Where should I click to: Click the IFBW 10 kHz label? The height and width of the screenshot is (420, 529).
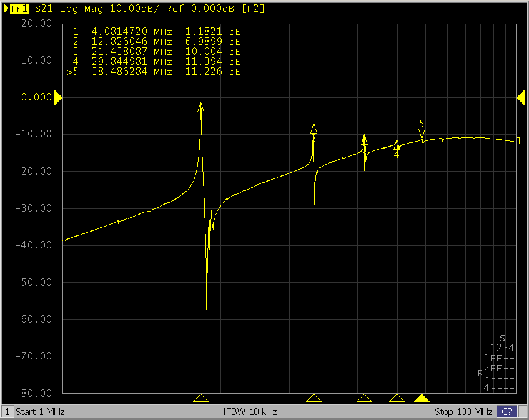250,412
